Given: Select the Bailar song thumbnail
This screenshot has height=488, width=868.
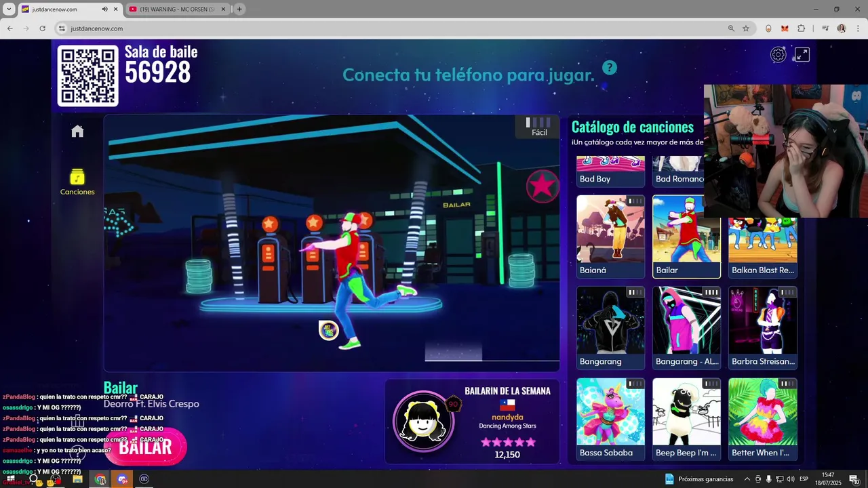Looking at the screenshot, I should coord(686,229).
